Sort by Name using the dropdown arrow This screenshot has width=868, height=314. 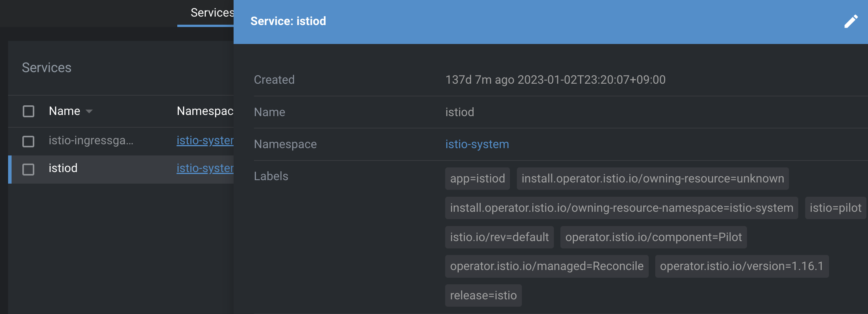click(89, 111)
